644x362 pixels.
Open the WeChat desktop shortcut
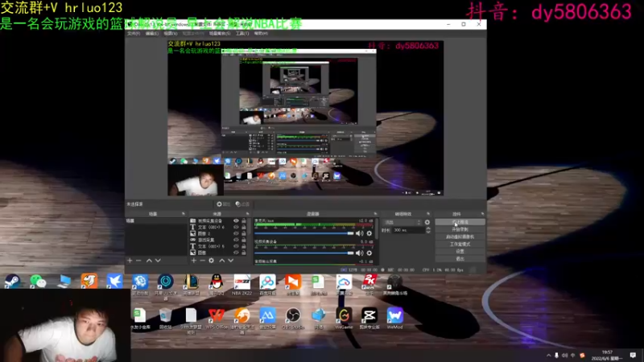point(38,282)
